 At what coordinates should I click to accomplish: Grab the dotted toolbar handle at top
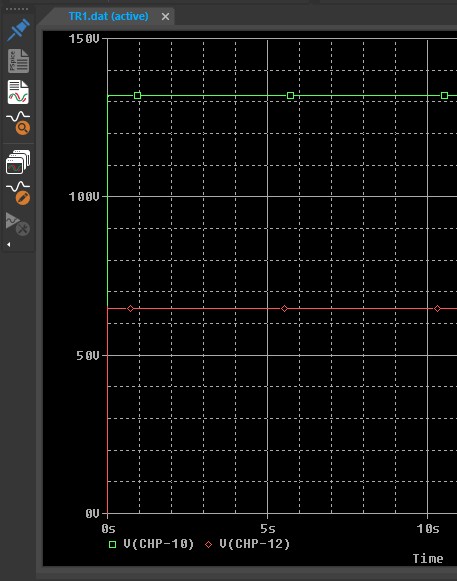tap(17, 9)
